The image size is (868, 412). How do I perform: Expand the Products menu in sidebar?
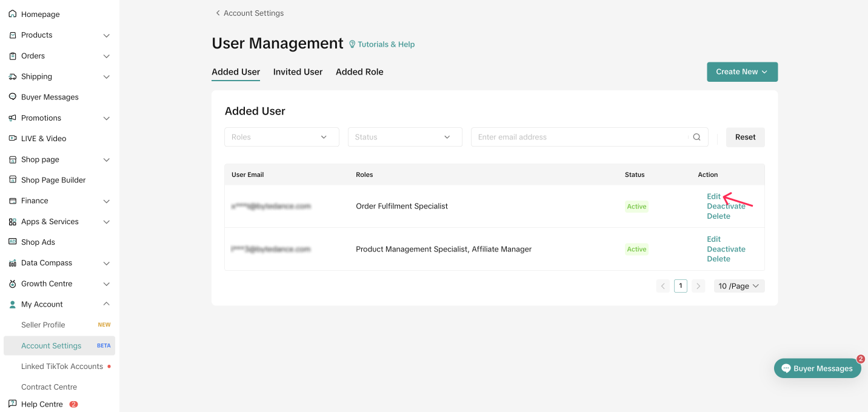tap(107, 35)
